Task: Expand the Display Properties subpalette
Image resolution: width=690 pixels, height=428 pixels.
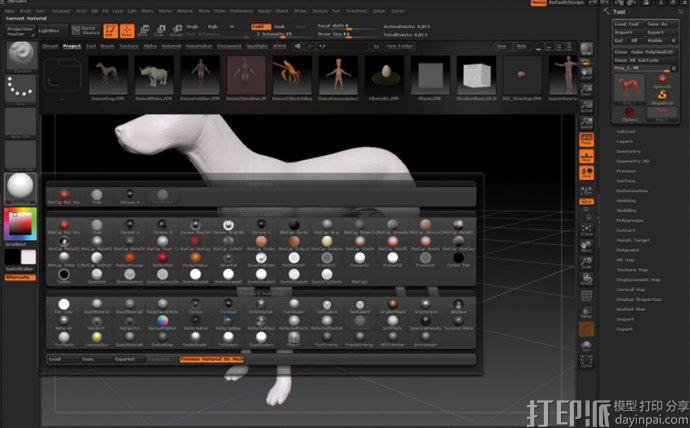Action: (x=639, y=299)
